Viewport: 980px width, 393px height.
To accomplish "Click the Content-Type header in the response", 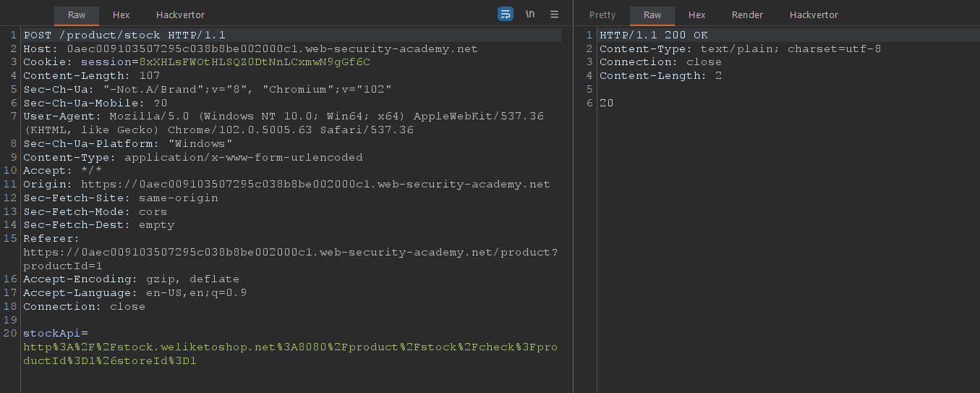I will tap(740, 48).
